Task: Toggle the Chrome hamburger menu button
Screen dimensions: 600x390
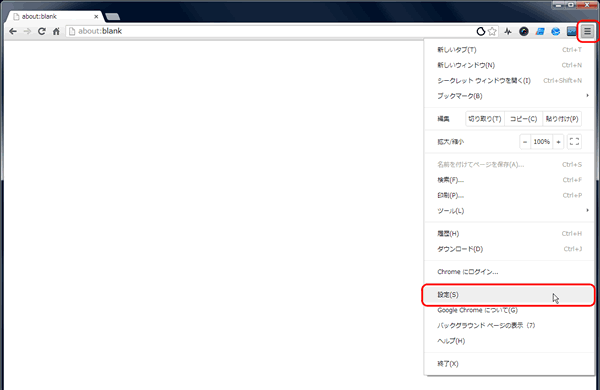Action: click(587, 31)
